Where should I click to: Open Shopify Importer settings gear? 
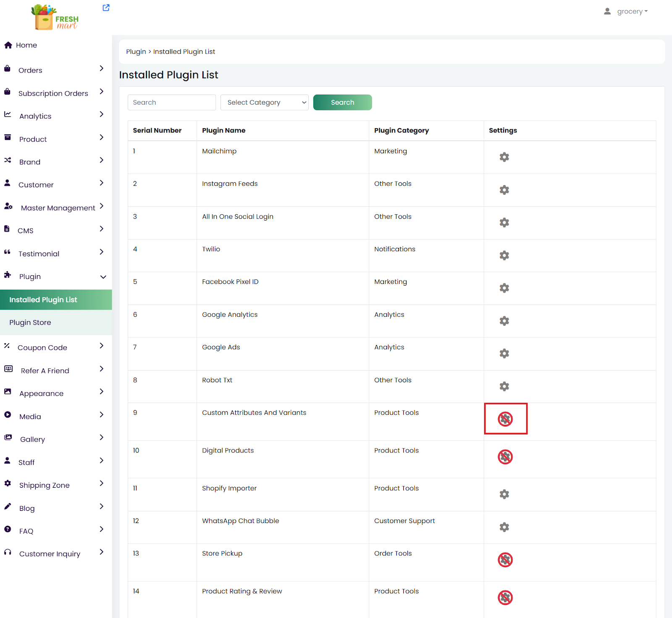tap(504, 494)
